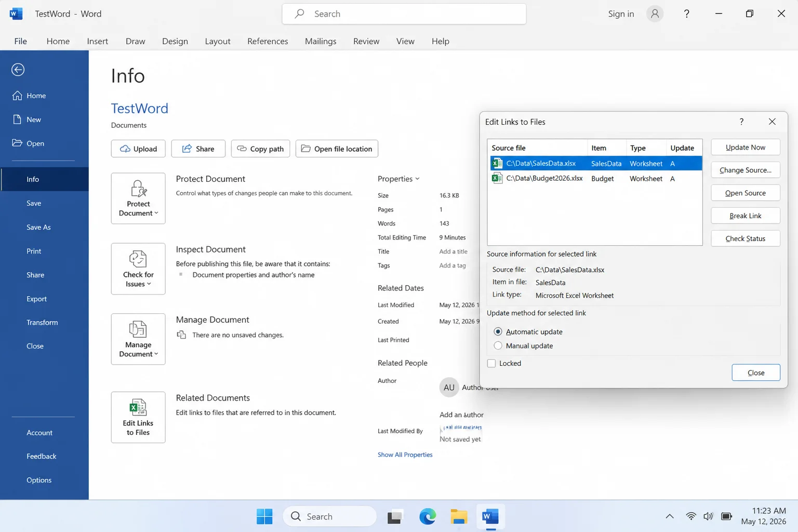Image resolution: width=798 pixels, height=532 pixels.
Task: Click the Manage Document icon
Action: (x=138, y=329)
